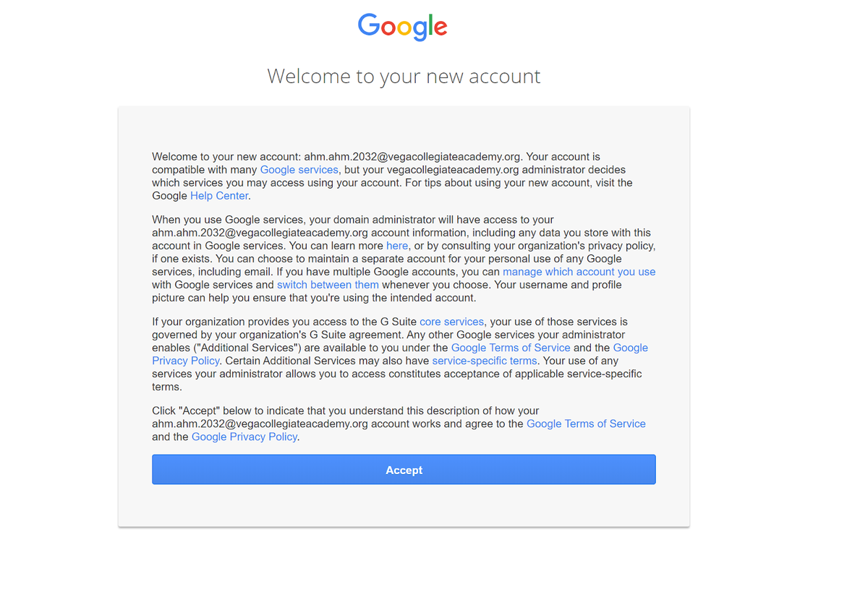Open the Help Center link
The height and width of the screenshot is (600, 868).
pyautogui.click(x=219, y=196)
